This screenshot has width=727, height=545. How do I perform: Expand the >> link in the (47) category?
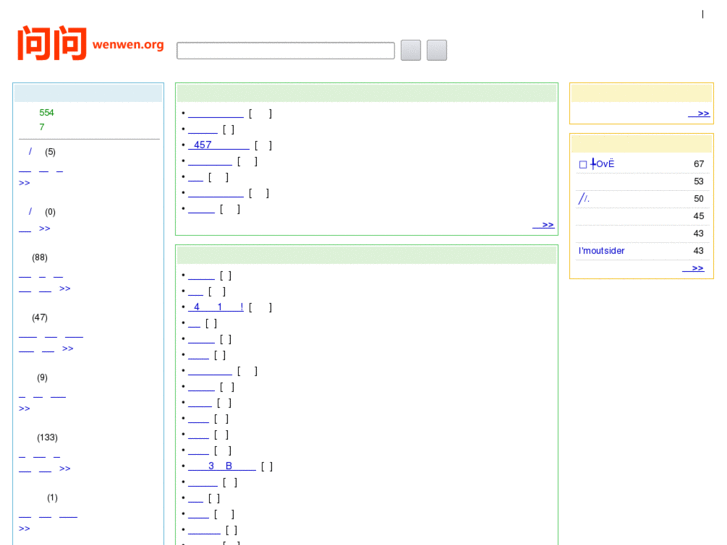pos(68,348)
